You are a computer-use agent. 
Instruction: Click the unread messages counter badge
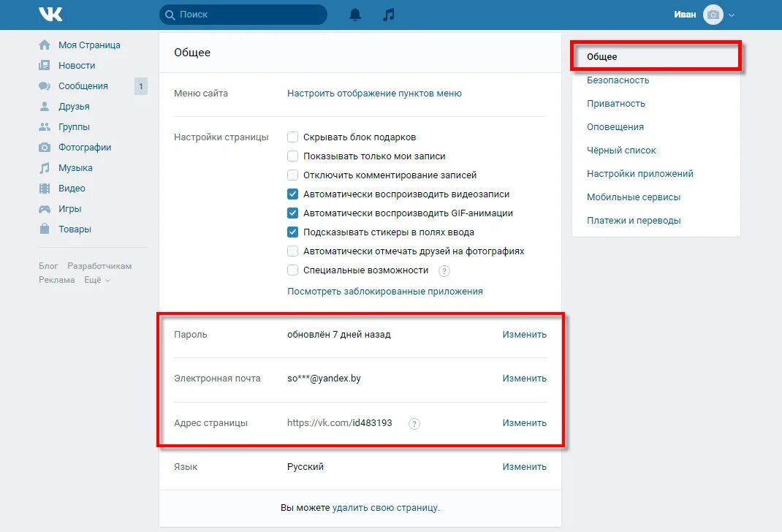(x=140, y=86)
